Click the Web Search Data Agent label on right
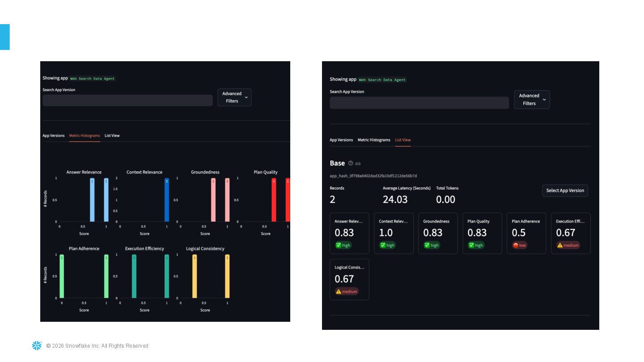644x362 pixels. click(x=382, y=80)
